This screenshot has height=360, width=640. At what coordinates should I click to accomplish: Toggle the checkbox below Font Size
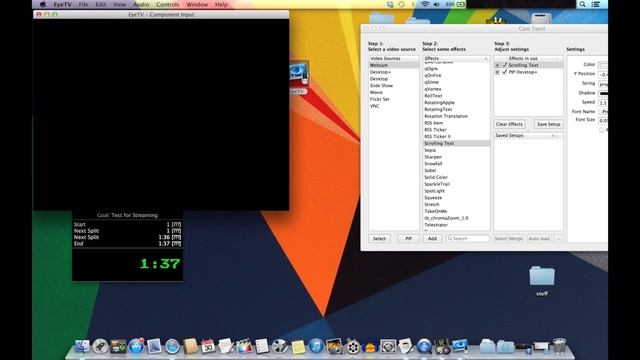coord(602,130)
